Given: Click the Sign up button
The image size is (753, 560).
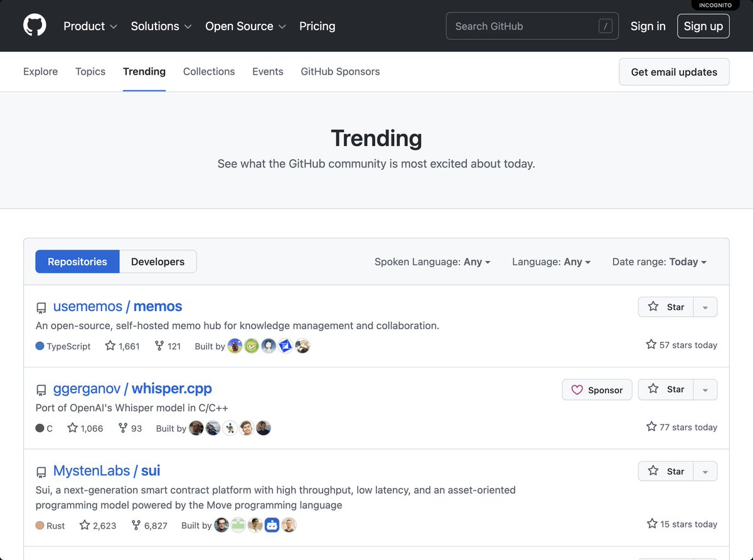Looking at the screenshot, I should point(703,26).
